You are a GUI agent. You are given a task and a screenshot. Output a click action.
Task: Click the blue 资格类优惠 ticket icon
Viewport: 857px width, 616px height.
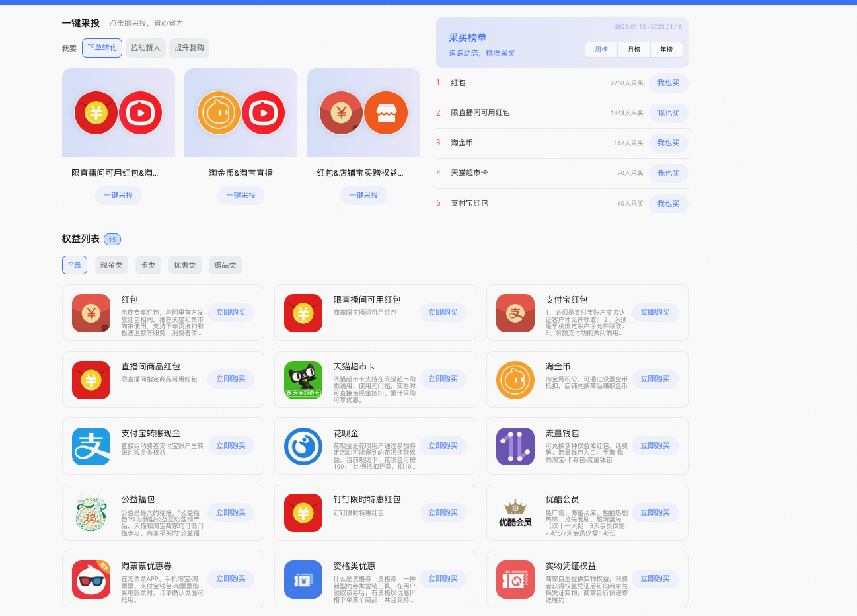click(303, 580)
